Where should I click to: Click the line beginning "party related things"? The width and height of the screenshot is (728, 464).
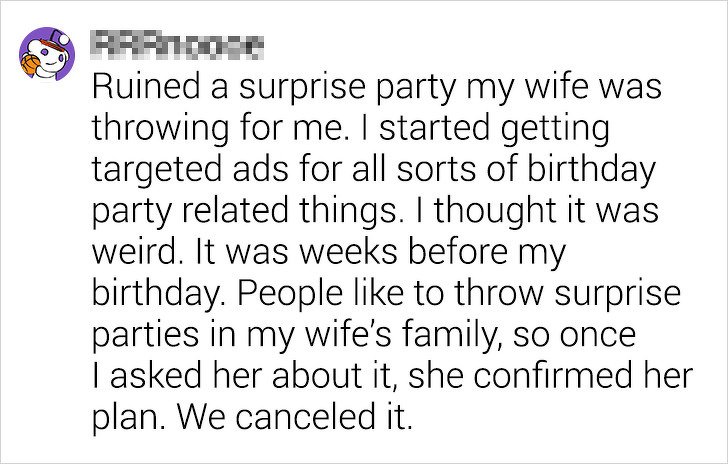coord(375,212)
